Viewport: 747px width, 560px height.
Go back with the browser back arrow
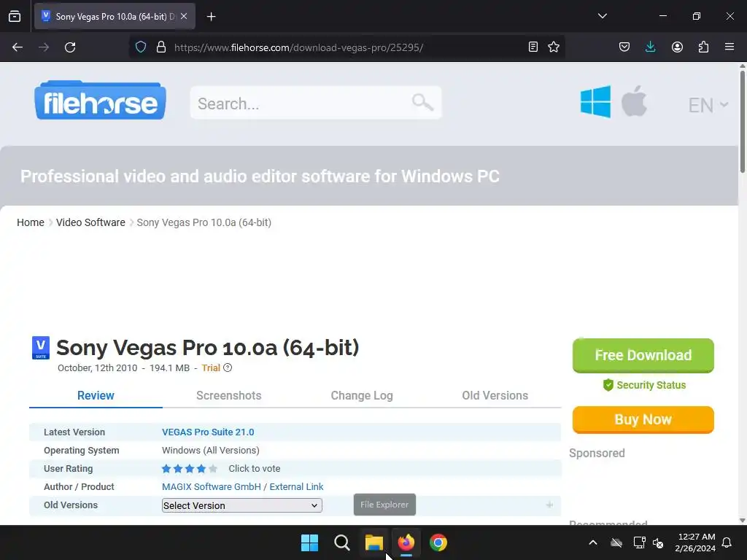click(x=18, y=47)
